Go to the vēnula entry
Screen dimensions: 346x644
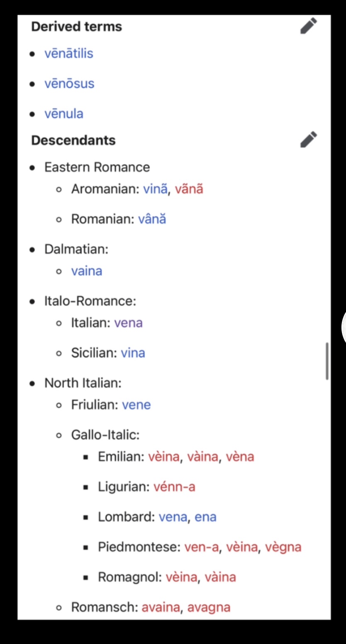pyautogui.click(x=64, y=114)
